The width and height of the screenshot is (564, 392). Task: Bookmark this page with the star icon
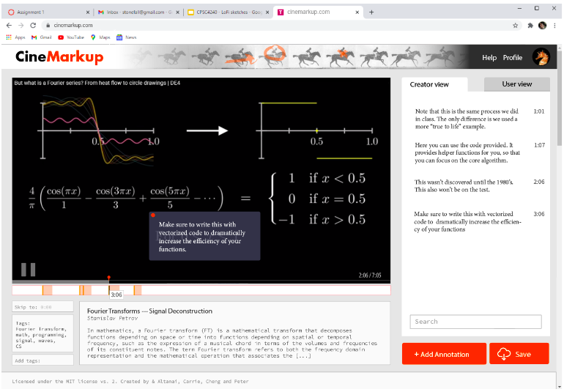515,25
